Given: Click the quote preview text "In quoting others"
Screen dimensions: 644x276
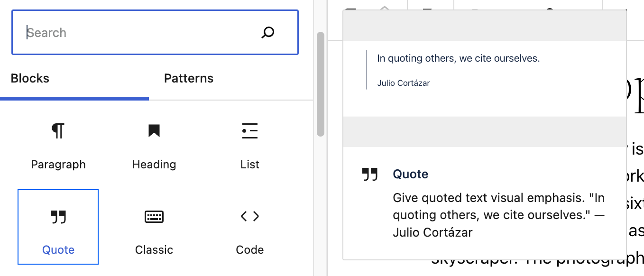Looking at the screenshot, I should pyautogui.click(x=458, y=59).
